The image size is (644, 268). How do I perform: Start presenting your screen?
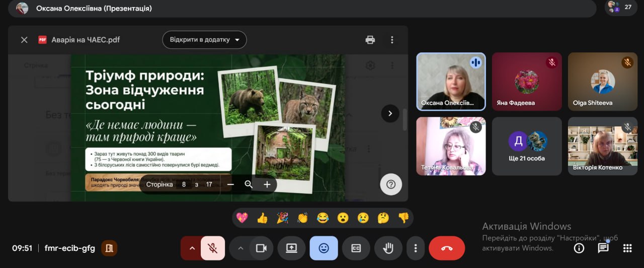coord(291,248)
